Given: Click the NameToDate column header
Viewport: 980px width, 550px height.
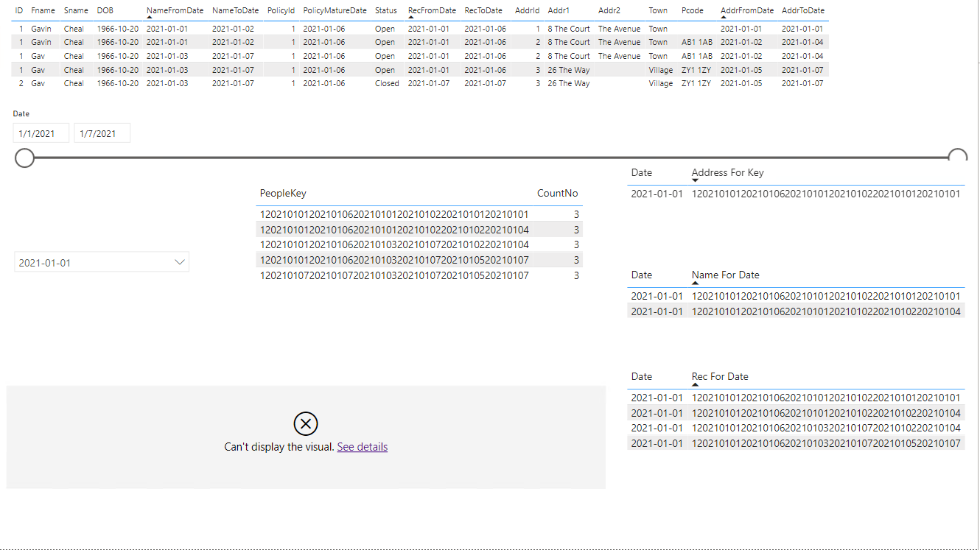Looking at the screenshot, I should click(235, 10).
